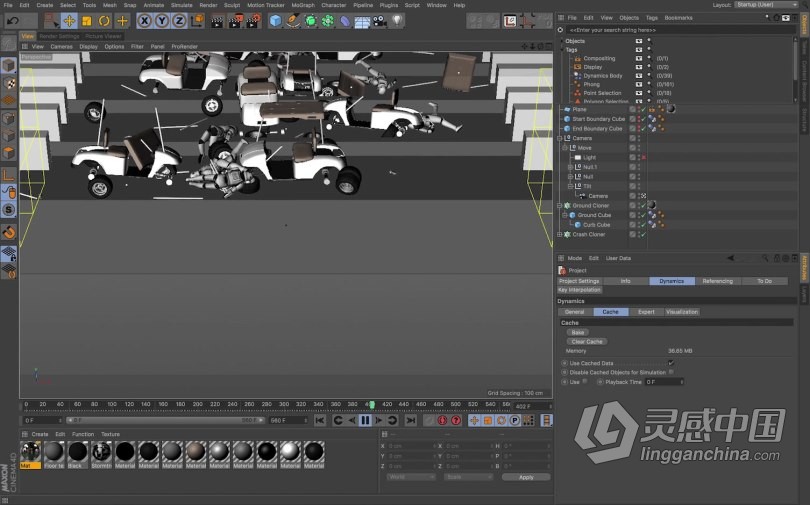The width and height of the screenshot is (810, 505).
Task: Click the Undo arrow icon
Action: pyautogui.click(x=13, y=21)
